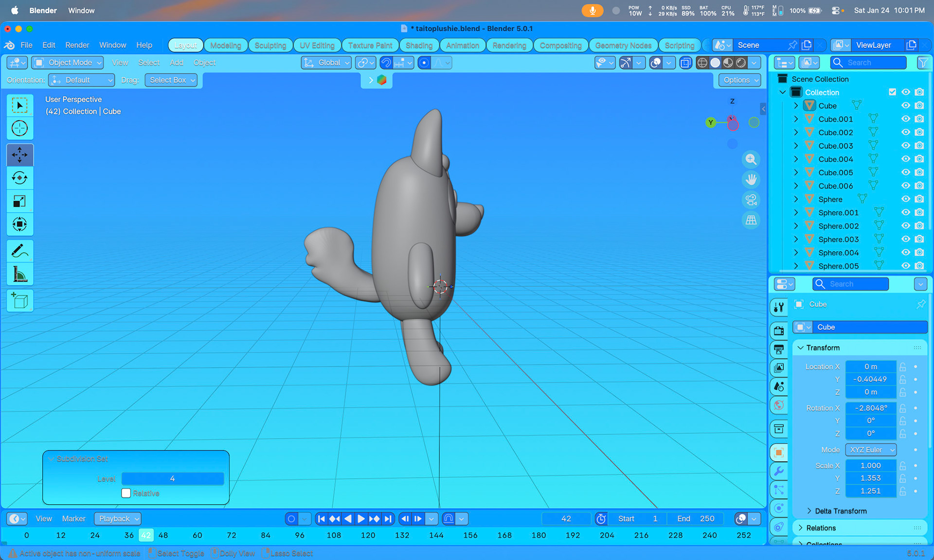
Task: Select the Rotate tool in toolbar
Action: coord(19,178)
